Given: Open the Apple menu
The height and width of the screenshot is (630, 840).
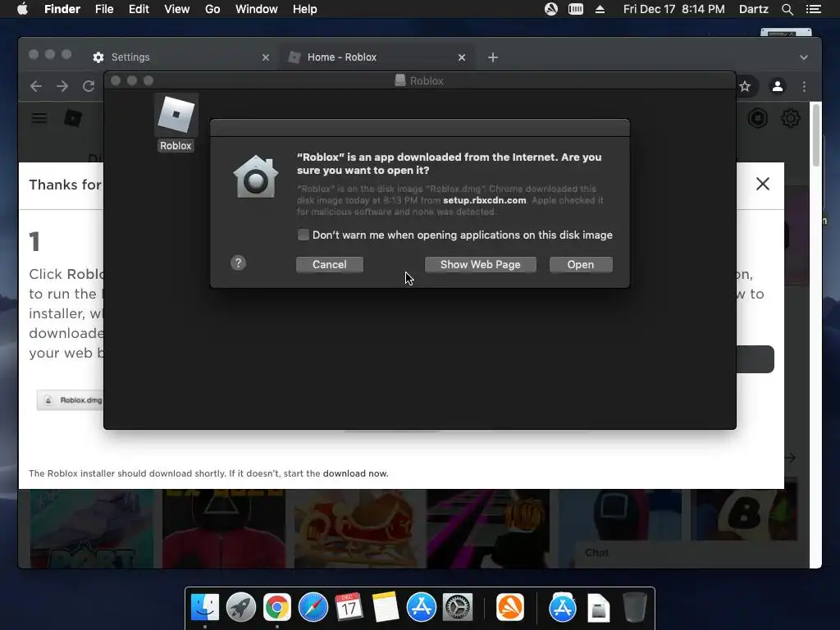Looking at the screenshot, I should [x=22, y=9].
